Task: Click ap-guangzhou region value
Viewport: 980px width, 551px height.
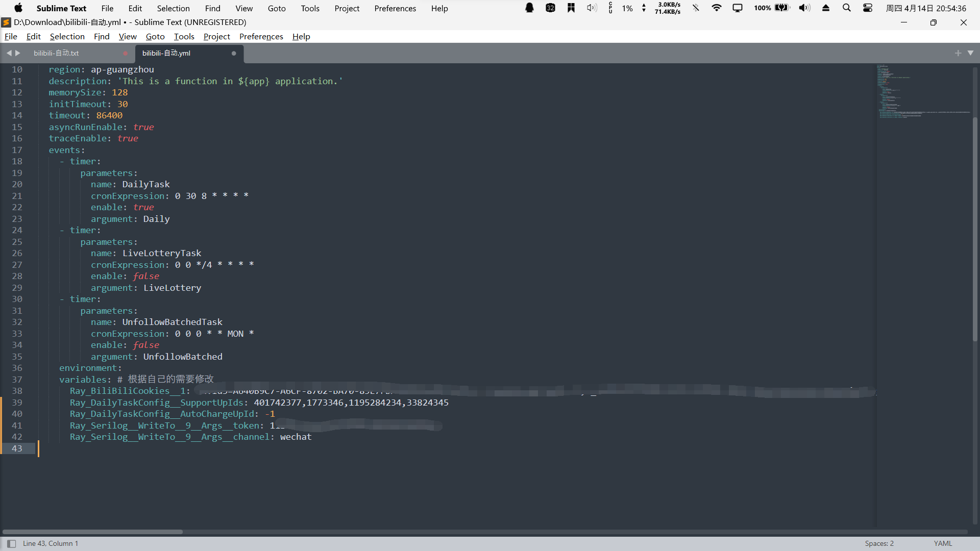Action: pos(122,69)
